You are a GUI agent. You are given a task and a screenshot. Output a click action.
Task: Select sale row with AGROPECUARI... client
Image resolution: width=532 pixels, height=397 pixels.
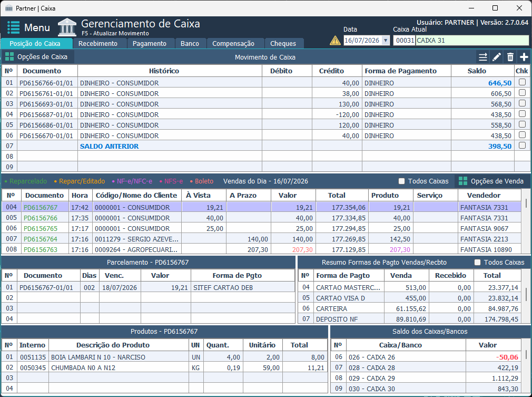pos(261,249)
